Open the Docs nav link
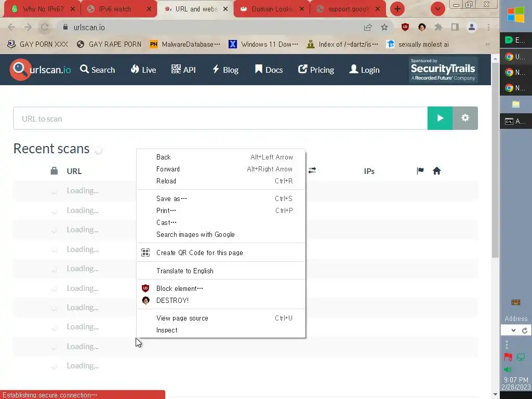The image size is (532, 399). pyautogui.click(x=269, y=70)
